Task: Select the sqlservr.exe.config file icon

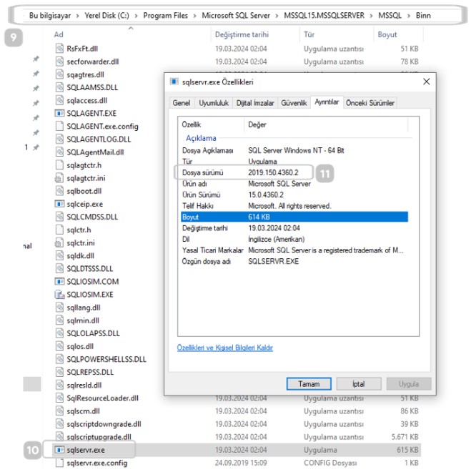Action: point(60,463)
